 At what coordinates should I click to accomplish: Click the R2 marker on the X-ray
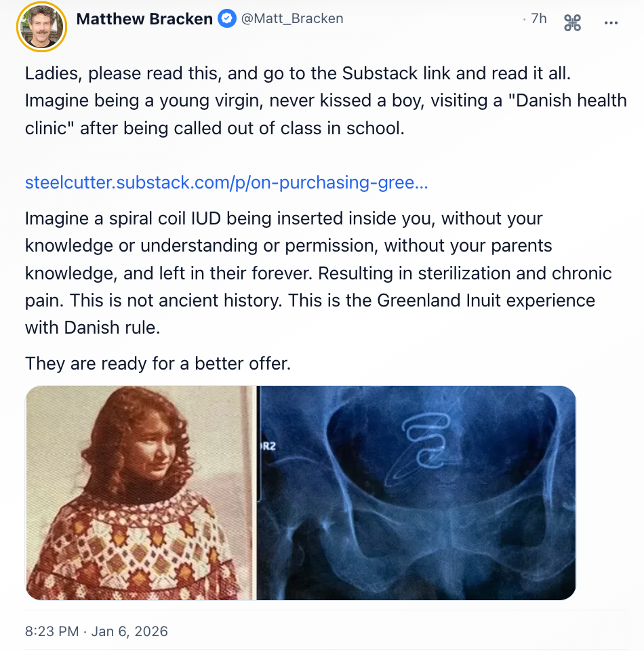pos(268,446)
